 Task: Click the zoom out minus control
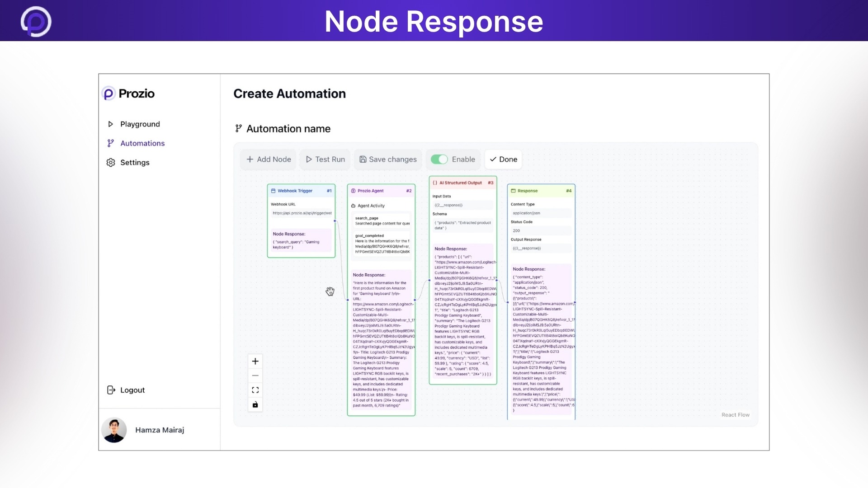[x=255, y=375]
